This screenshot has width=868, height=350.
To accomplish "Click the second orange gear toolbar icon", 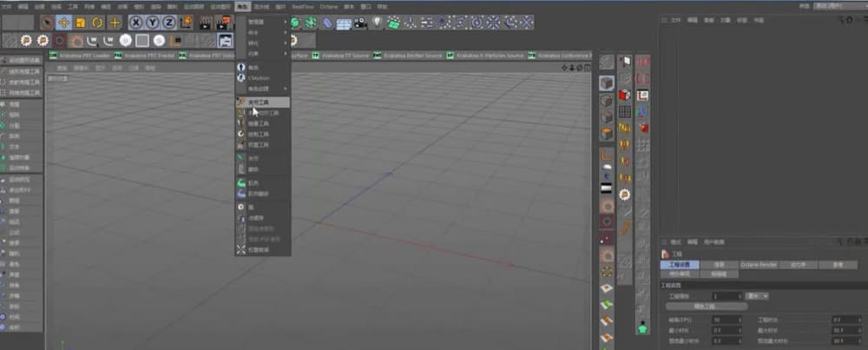I will 43,41.
